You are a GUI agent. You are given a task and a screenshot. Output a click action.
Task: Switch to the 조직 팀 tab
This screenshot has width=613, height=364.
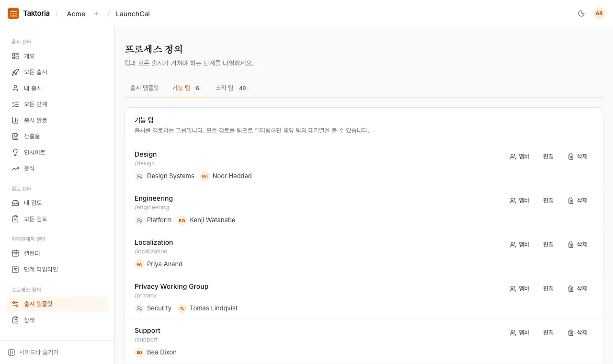[x=231, y=88]
